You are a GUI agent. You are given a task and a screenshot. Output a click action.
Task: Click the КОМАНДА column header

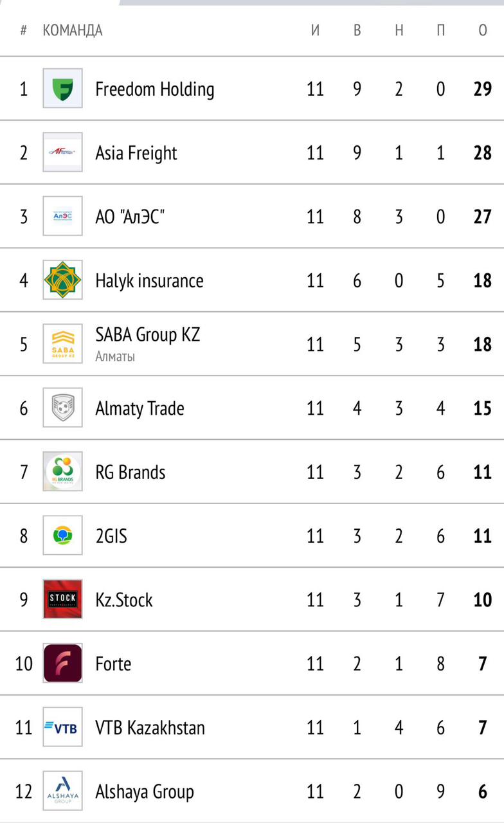(73, 30)
